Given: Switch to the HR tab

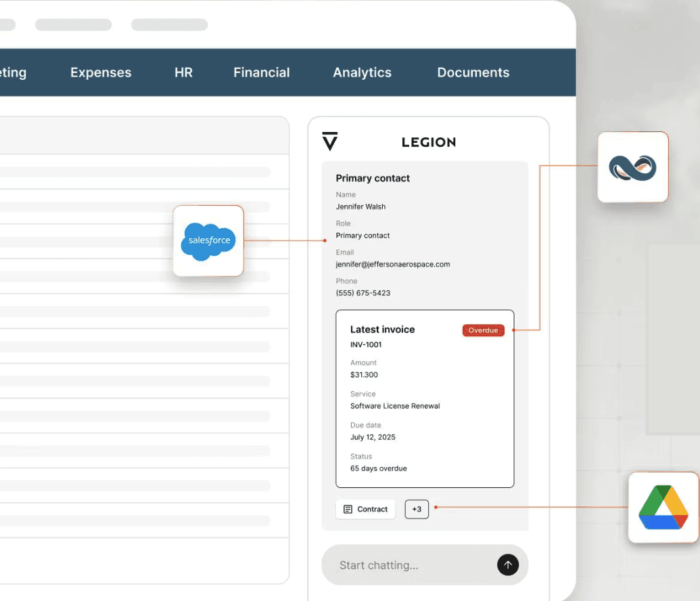Looking at the screenshot, I should [x=183, y=72].
